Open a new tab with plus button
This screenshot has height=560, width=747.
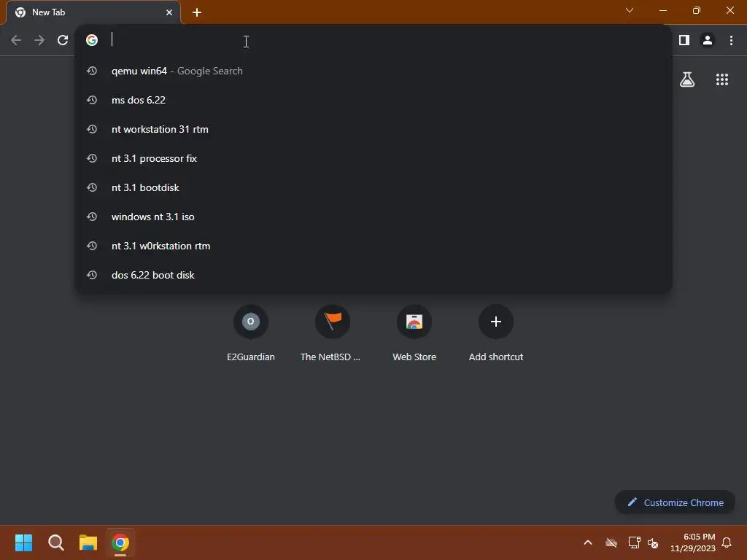coord(197,12)
